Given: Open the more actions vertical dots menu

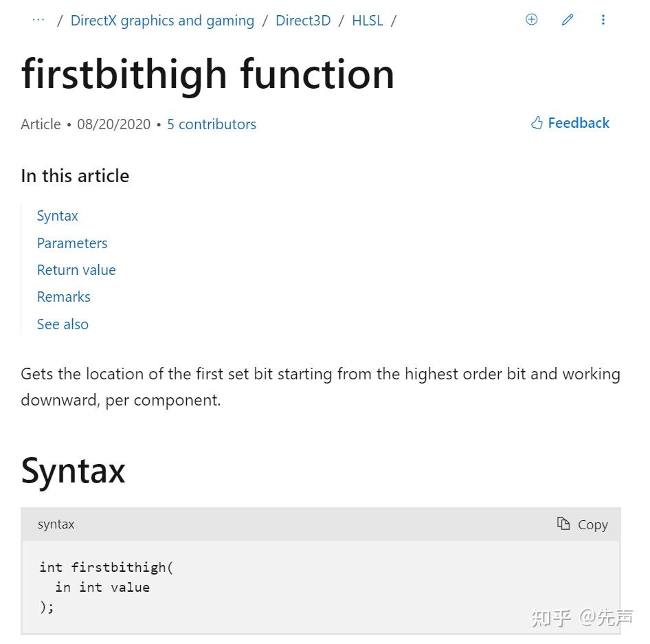Looking at the screenshot, I should point(603,20).
